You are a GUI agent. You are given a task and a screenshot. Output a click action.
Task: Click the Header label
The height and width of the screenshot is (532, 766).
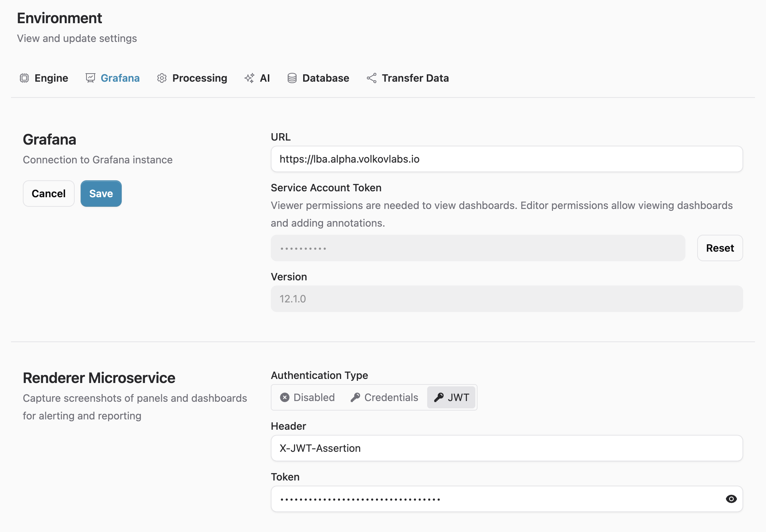[288, 426]
